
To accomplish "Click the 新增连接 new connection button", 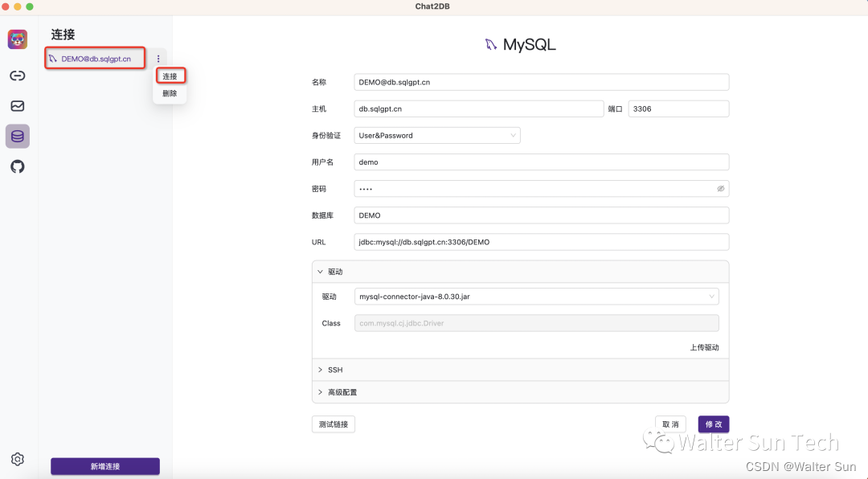I will [x=105, y=466].
